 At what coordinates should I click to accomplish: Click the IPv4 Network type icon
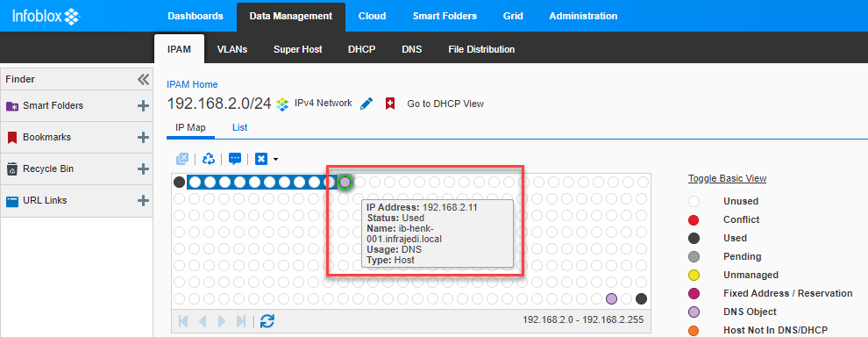coord(283,104)
